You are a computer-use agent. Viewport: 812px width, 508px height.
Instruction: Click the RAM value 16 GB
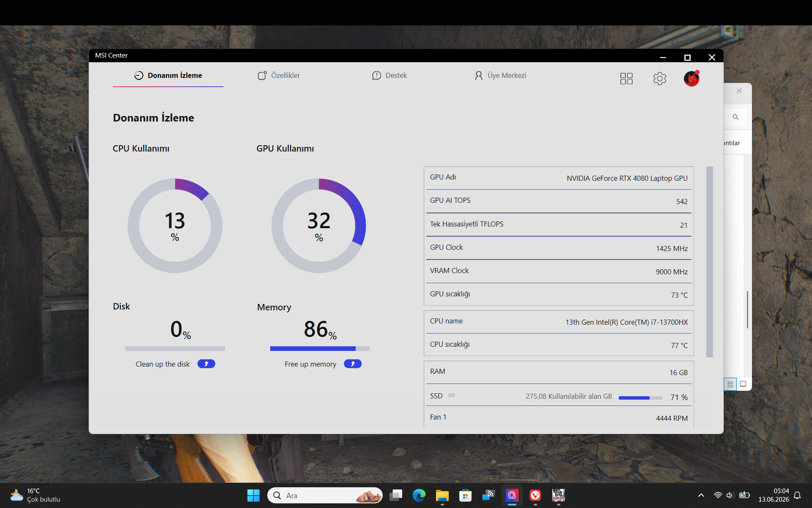pos(678,373)
